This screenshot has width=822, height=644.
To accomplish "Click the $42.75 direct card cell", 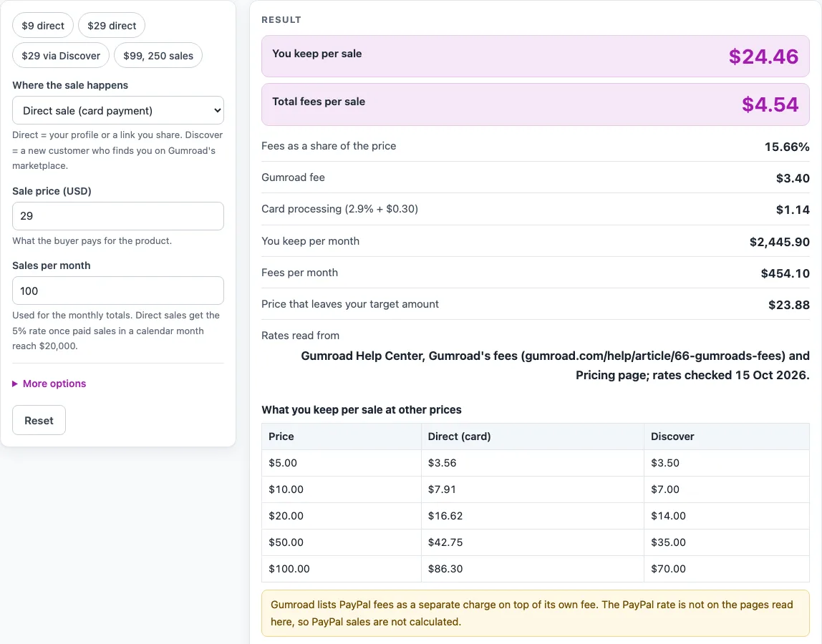I will click(533, 542).
